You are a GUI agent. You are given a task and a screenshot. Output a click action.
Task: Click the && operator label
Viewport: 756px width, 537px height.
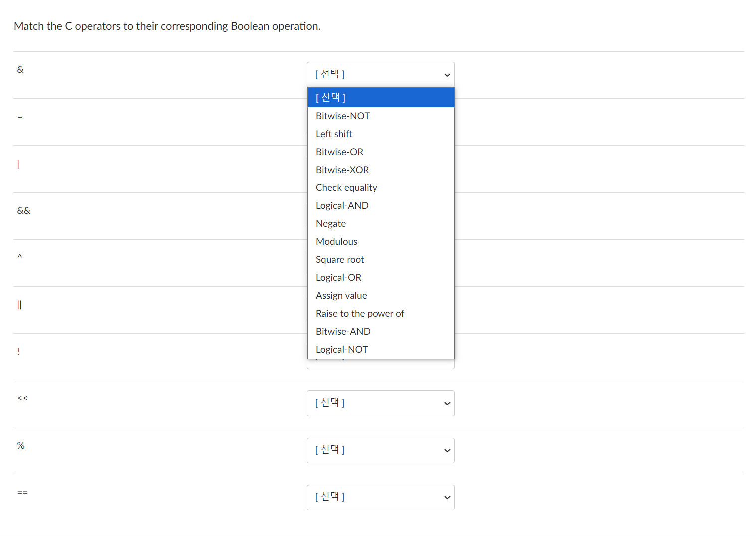tap(24, 211)
